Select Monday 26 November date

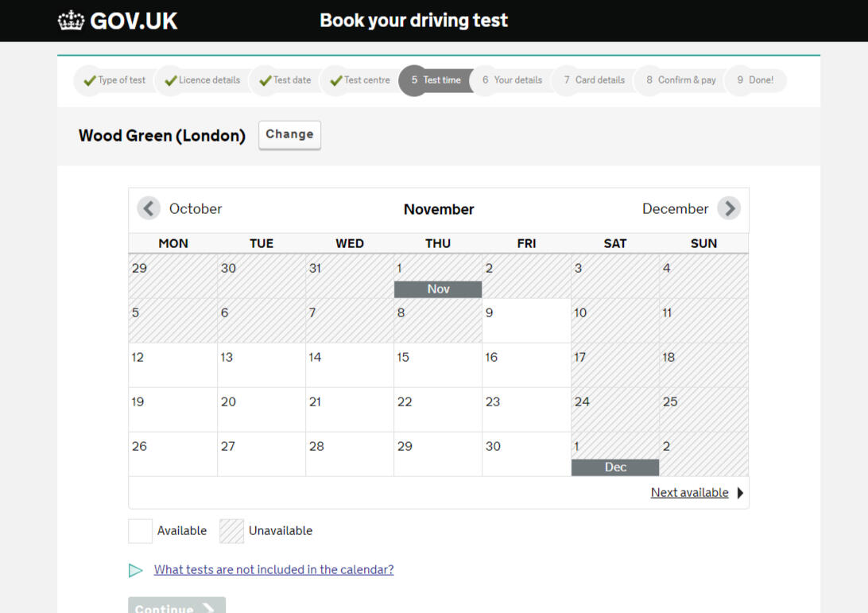(172, 454)
